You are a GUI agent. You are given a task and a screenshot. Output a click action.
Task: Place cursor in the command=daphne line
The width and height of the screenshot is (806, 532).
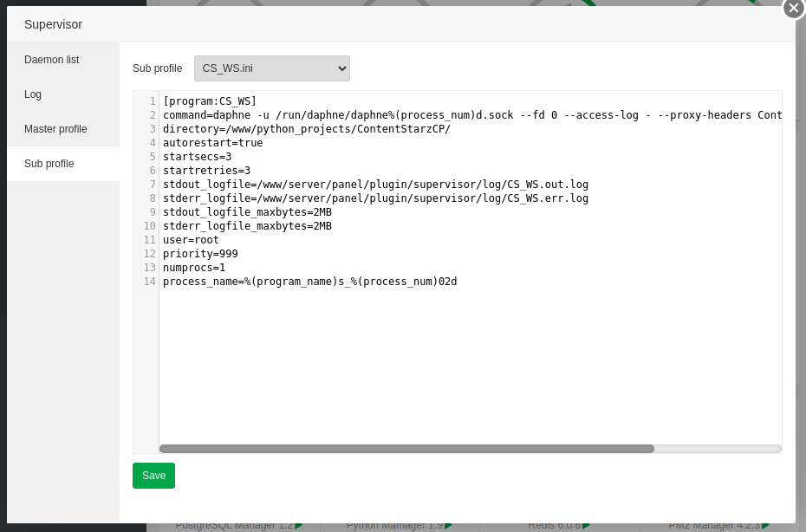tap(472, 115)
